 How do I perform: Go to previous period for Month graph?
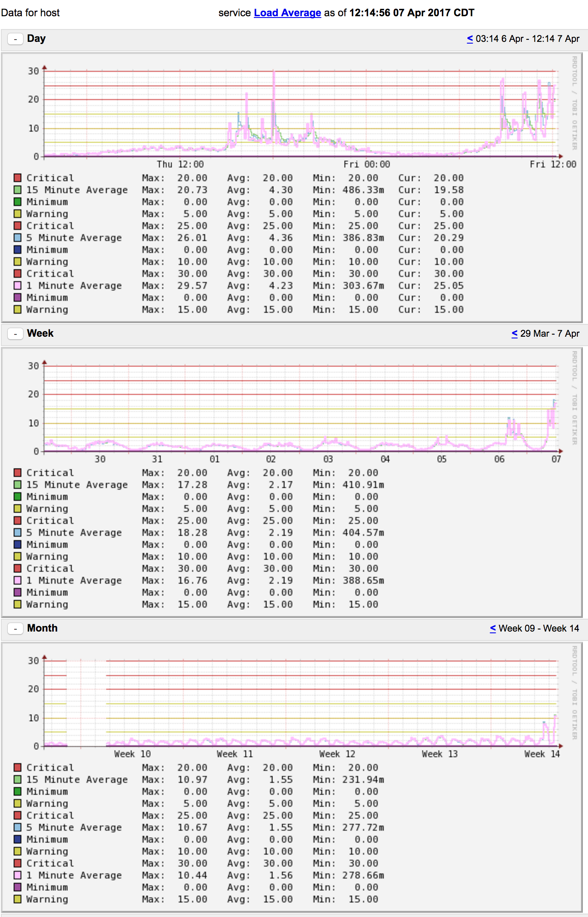click(493, 629)
